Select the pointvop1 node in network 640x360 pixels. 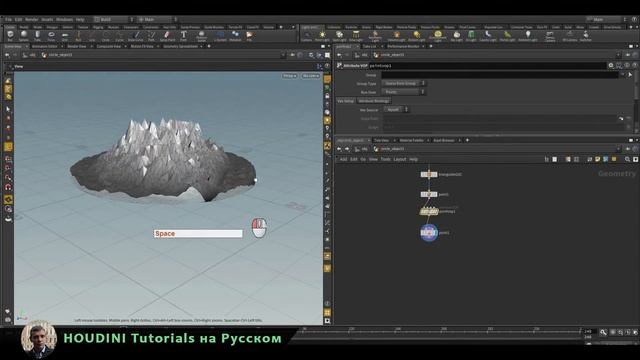429,211
